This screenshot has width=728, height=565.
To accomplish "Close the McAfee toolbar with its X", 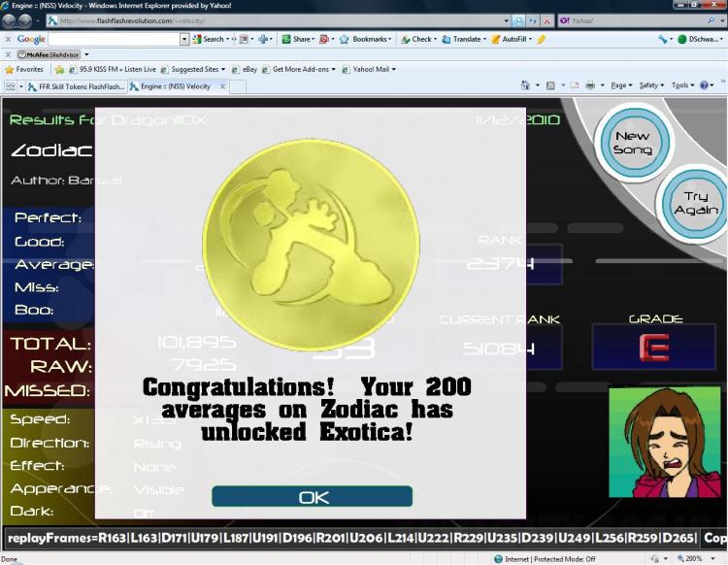I will coord(8,54).
